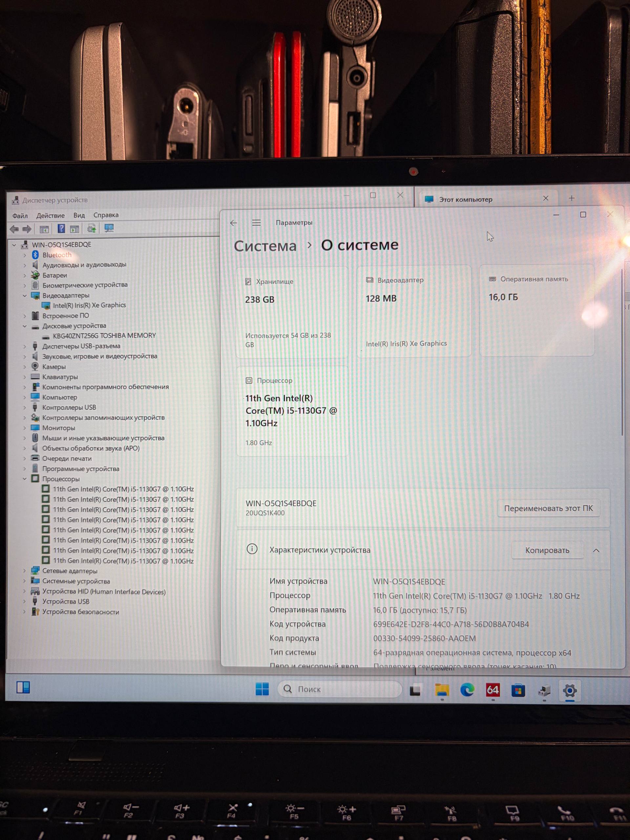
Task: Expand the Сетевые адаптеры node
Action: coord(25,571)
